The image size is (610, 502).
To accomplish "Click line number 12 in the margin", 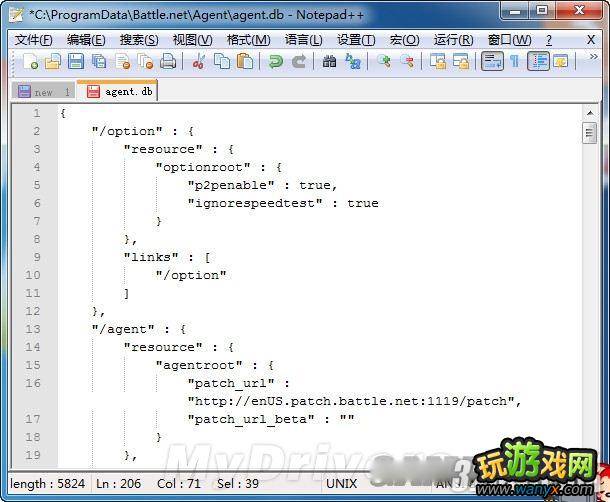I will [x=33, y=311].
